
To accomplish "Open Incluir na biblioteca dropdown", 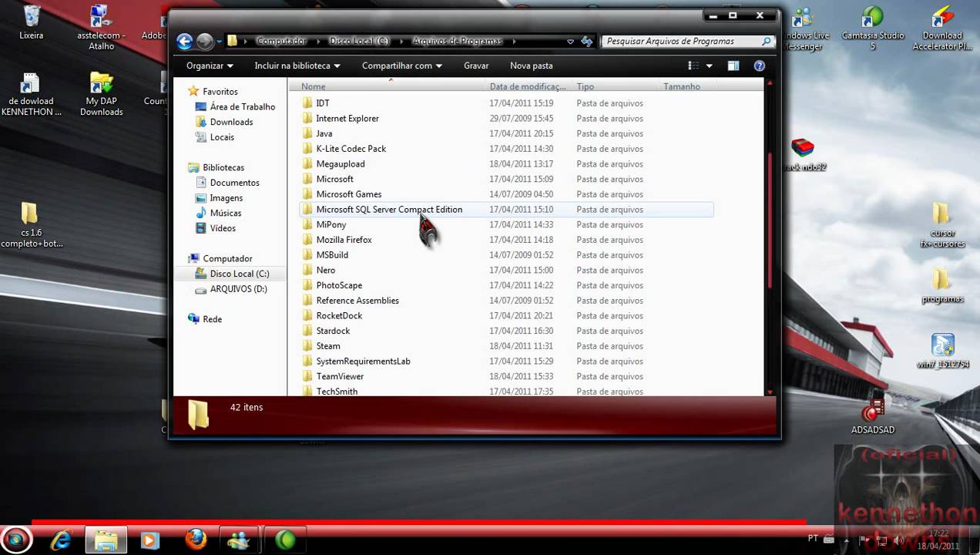I will pos(297,66).
